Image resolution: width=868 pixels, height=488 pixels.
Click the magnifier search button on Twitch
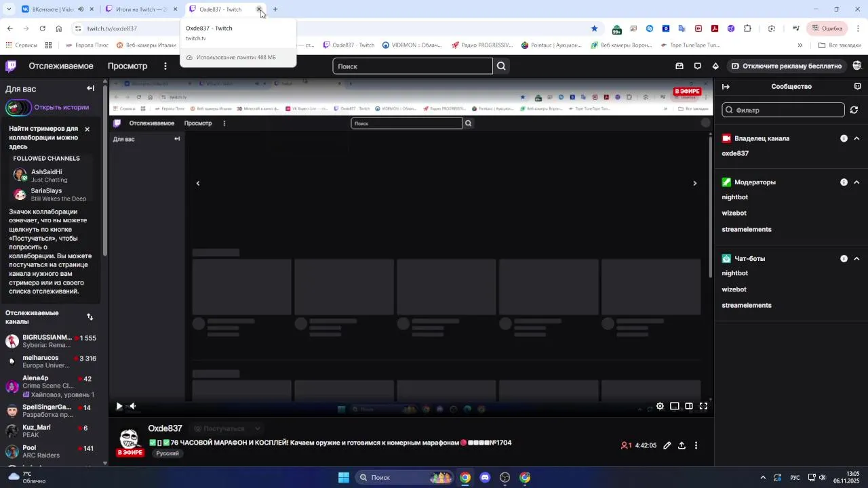[x=501, y=66]
